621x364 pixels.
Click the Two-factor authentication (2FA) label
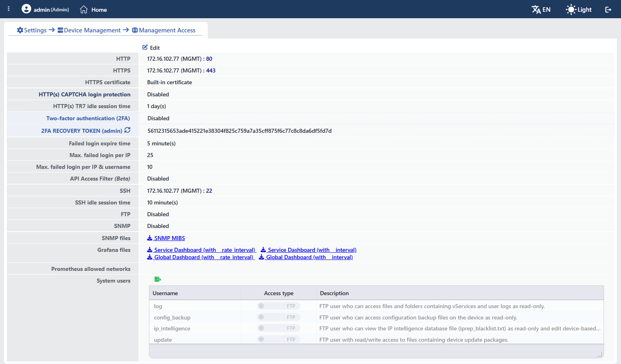[x=88, y=118]
